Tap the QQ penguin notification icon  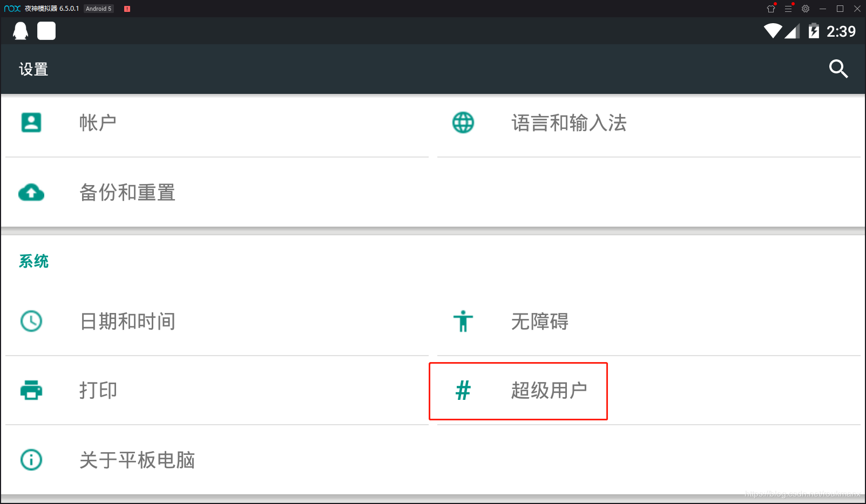pos(21,31)
